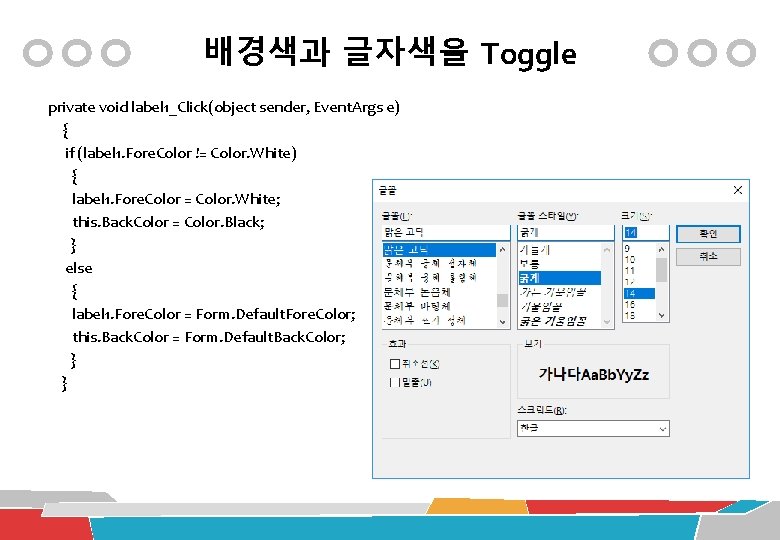This screenshot has height=540, width=780.
Task: Enable the 밑줄 checkbox
Action: (x=395, y=382)
